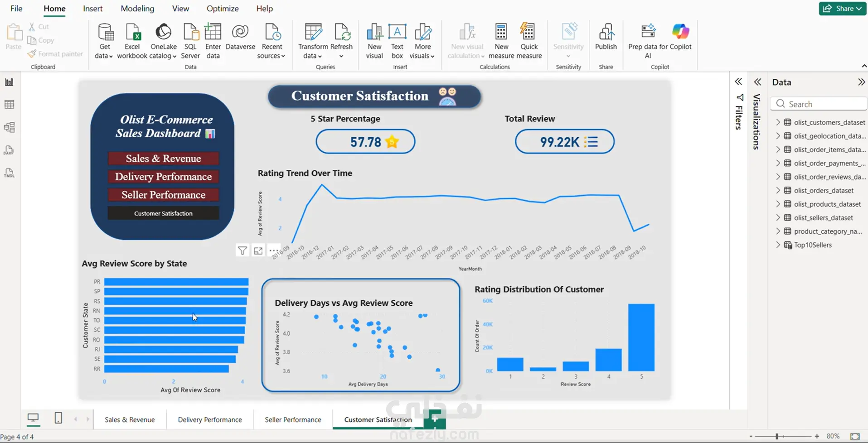868x443 pixels.
Task: Click the Data pane Search field
Action: [819, 104]
